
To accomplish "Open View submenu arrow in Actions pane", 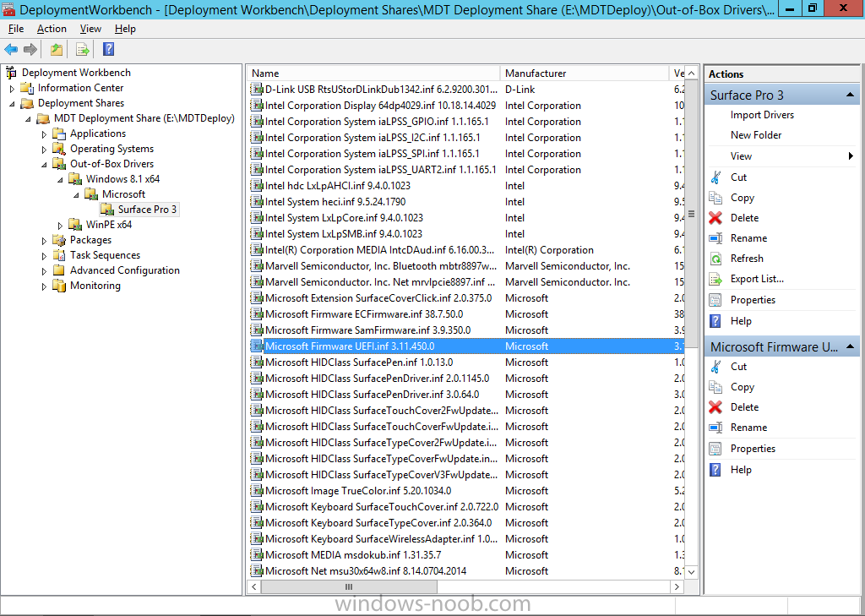I will 851,156.
